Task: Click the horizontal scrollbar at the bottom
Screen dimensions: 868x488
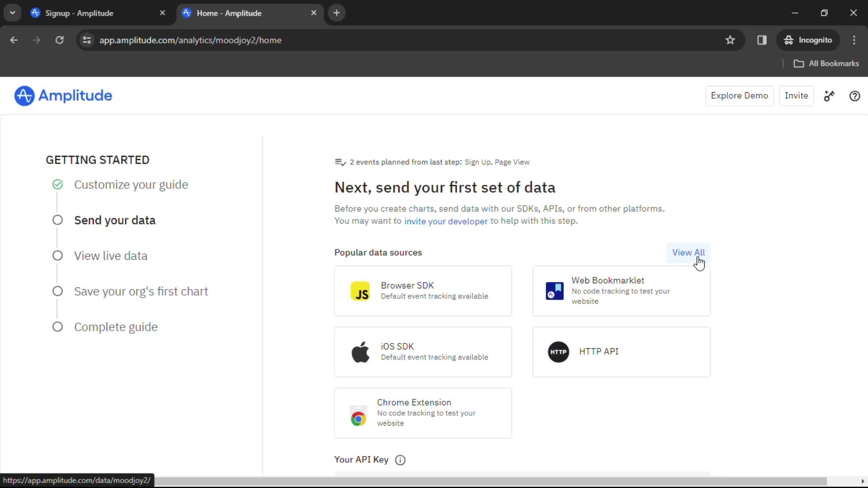Action: pos(491,481)
